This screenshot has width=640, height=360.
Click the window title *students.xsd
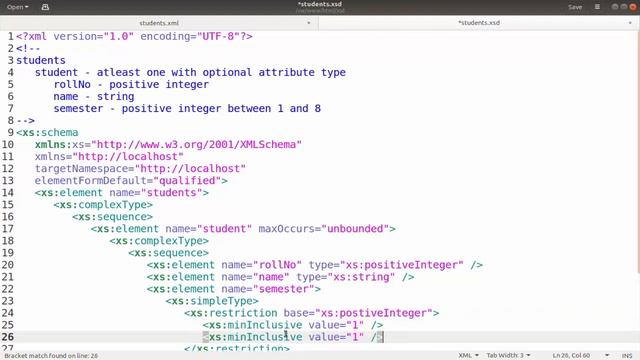(x=320, y=4)
